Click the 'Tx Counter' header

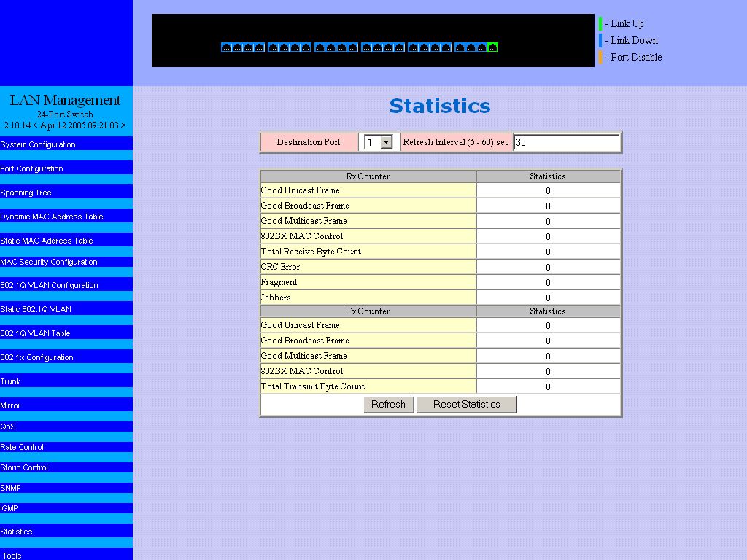coord(368,311)
